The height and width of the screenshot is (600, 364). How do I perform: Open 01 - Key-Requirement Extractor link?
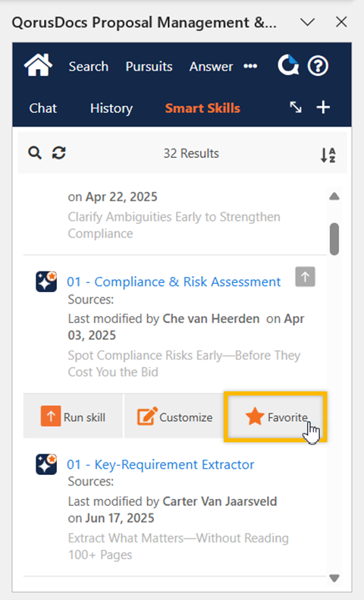pyautogui.click(x=161, y=464)
